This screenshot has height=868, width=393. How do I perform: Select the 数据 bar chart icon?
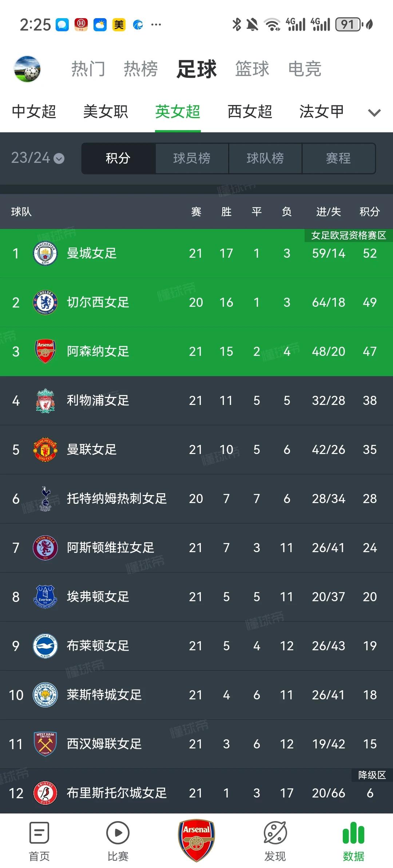[353, 834]
